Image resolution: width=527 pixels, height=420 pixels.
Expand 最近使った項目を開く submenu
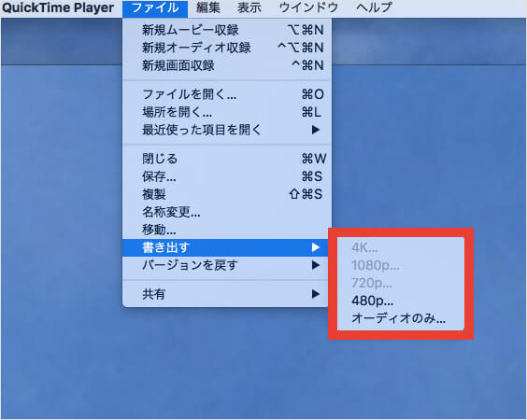pyautogui.click(x=227, y=130)
